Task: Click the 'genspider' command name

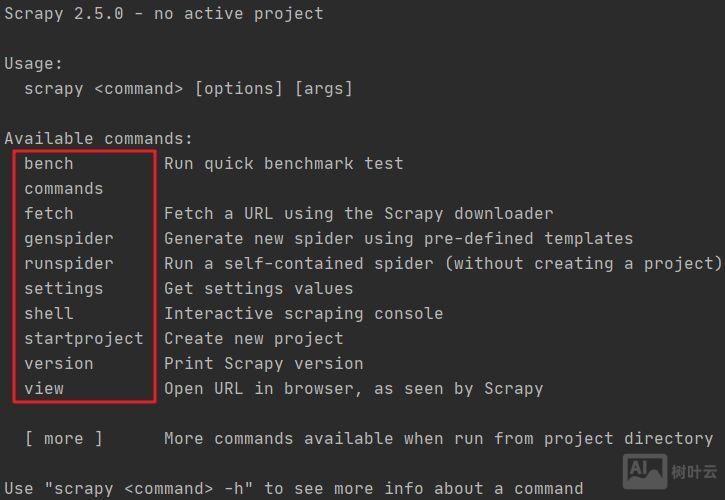Action: point(69,239)
